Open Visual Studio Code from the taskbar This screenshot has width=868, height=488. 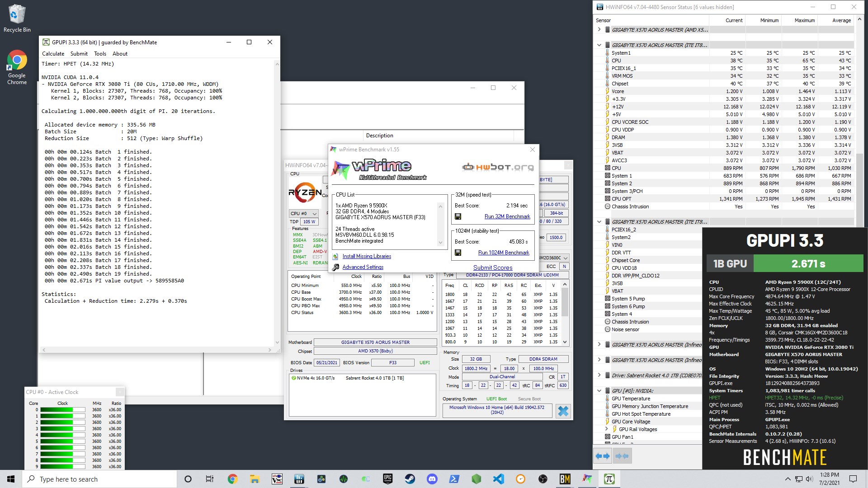(x=498, y=479)
